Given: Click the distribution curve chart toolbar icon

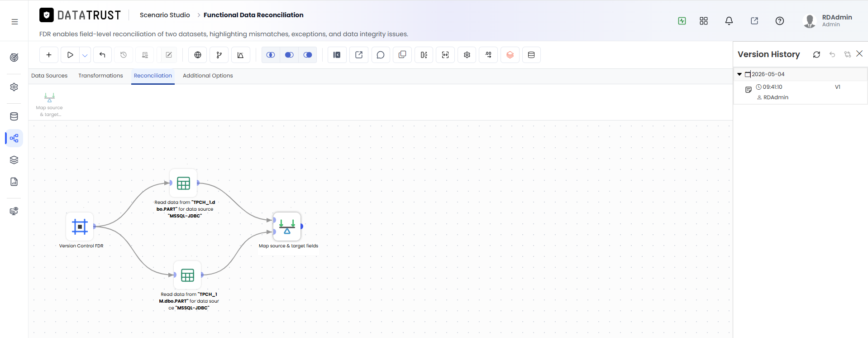Looking at the screenshot, I should coord(241,55).
